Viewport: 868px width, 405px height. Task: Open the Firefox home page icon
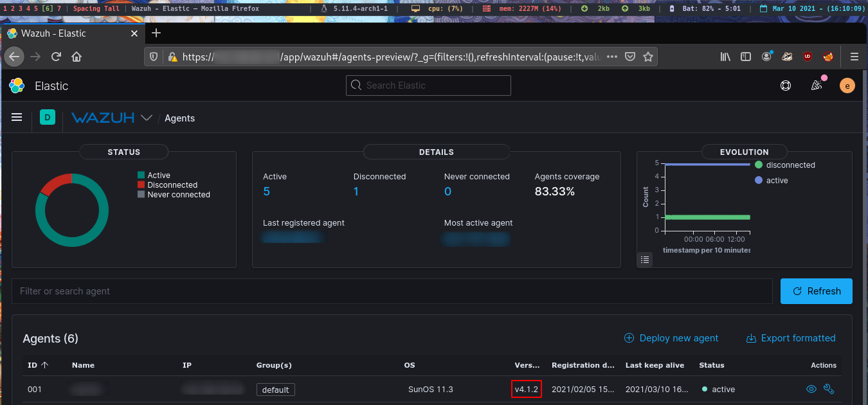pos(77,57)
